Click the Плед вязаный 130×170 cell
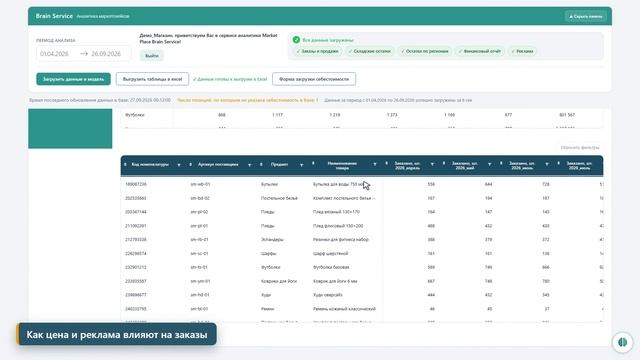The width and height of the screenshot is (640, 360). (336, 212)
